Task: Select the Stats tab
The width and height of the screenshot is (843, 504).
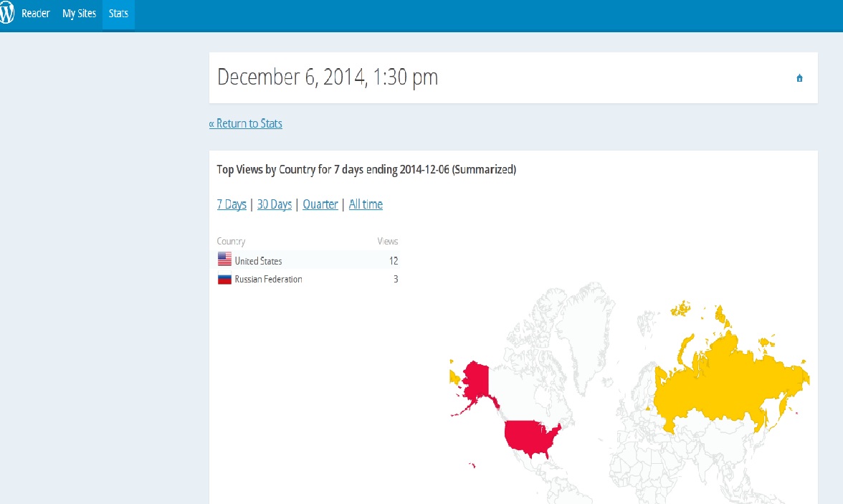Action: (x=118, y=14)
